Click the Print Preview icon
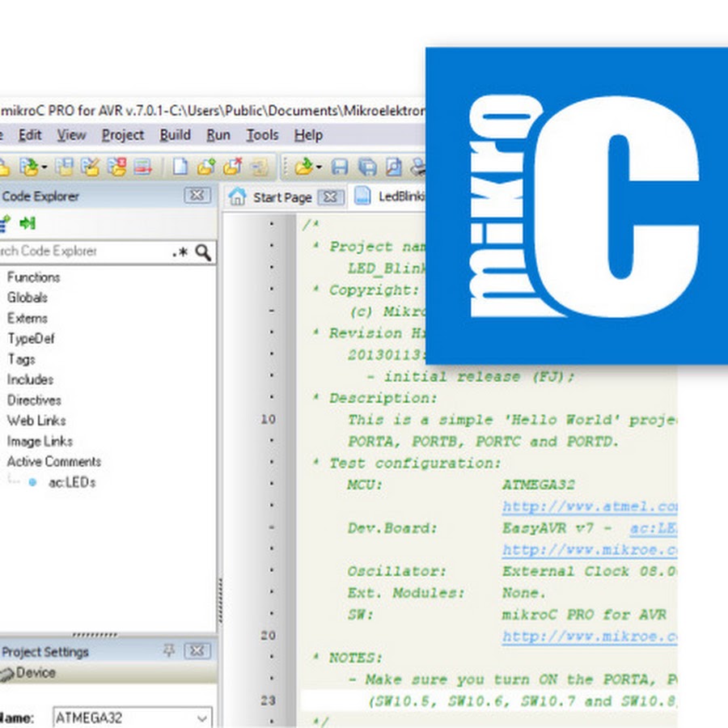The image size is (728, 728). coord(394,167)
